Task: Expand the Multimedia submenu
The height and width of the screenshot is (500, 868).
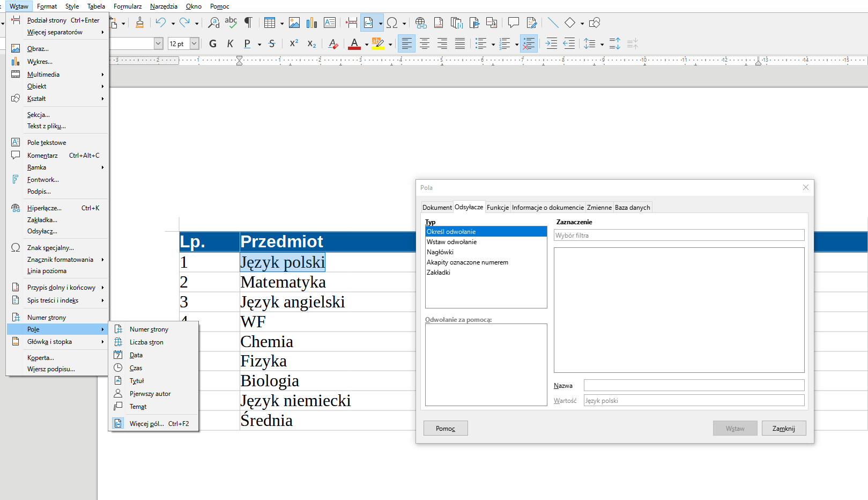Action: [x=57, y=75]
